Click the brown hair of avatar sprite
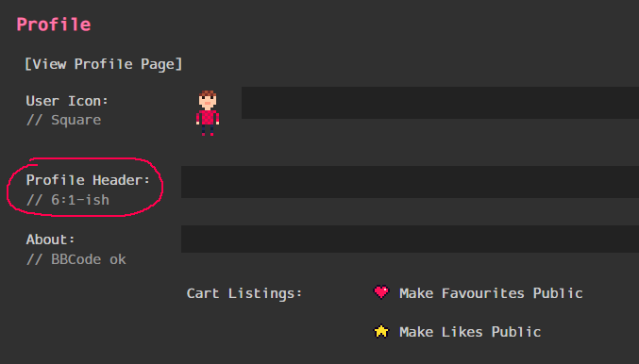Screen dimensions: 639x364 208,93
